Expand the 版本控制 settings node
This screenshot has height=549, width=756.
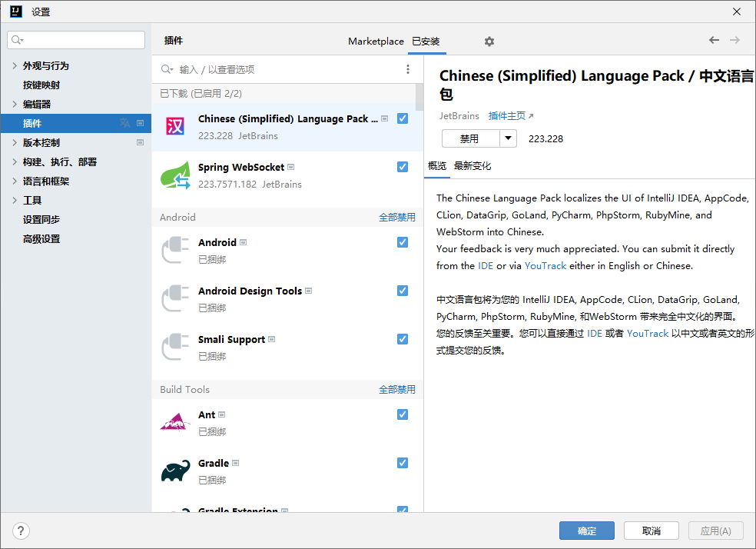tap(15, 142)
